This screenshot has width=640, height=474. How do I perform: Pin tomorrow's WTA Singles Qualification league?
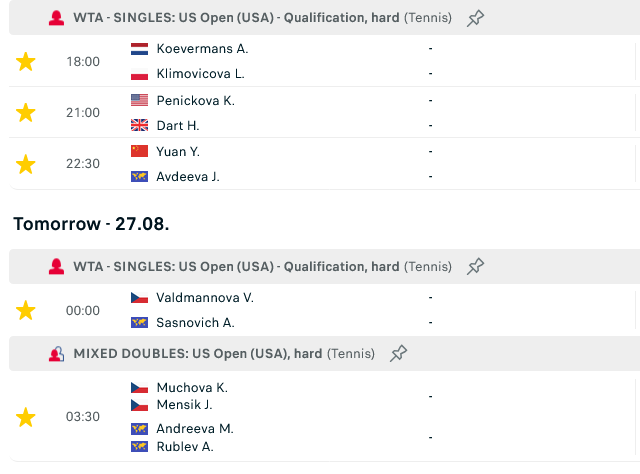pos(475,267)
